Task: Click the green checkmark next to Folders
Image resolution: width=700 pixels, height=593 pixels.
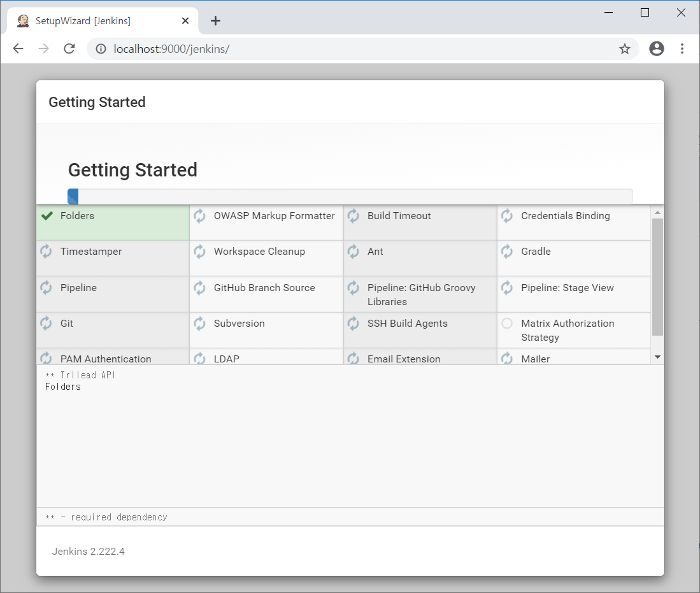Action: tap(47, 216)
